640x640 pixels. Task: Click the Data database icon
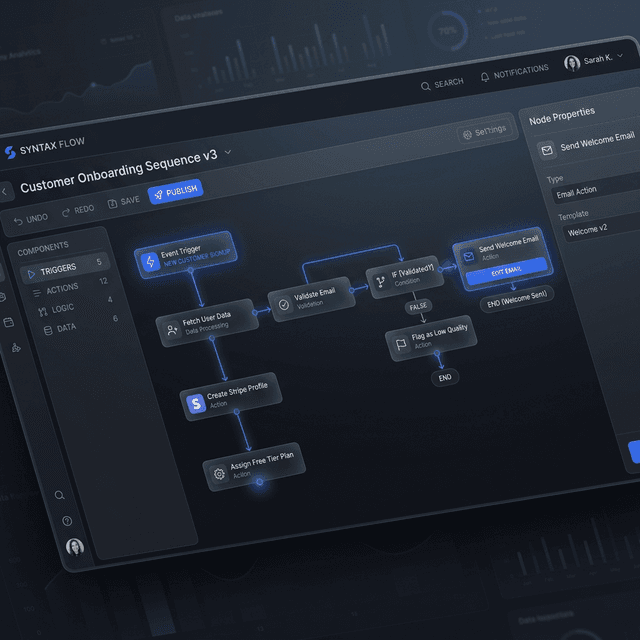[x=48, y=330]
